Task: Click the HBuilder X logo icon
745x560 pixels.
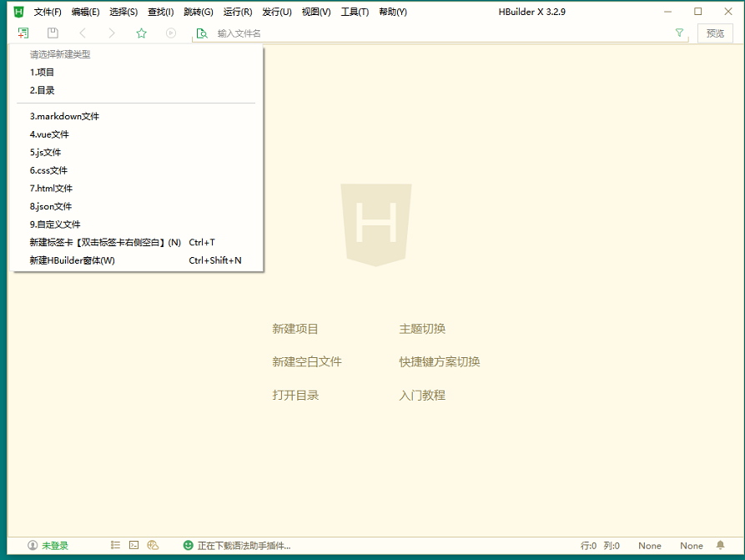Action: pyautogui.click(x=18, y=12)
